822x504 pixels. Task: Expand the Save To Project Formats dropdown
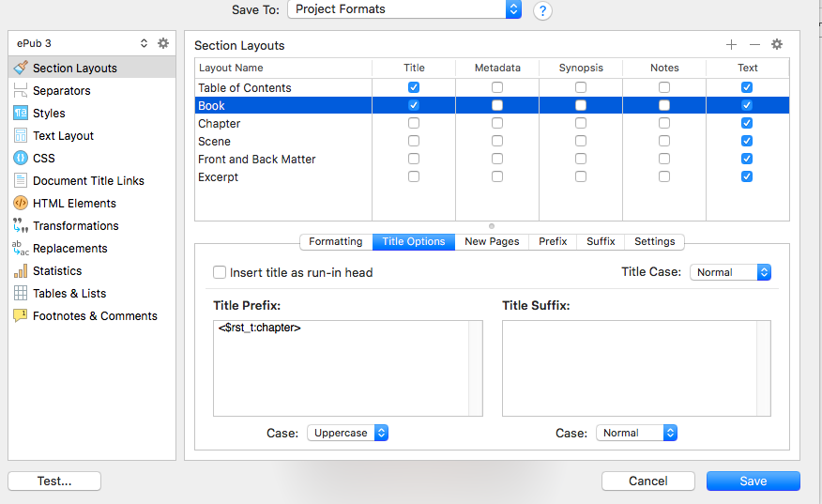coord(404,8)
